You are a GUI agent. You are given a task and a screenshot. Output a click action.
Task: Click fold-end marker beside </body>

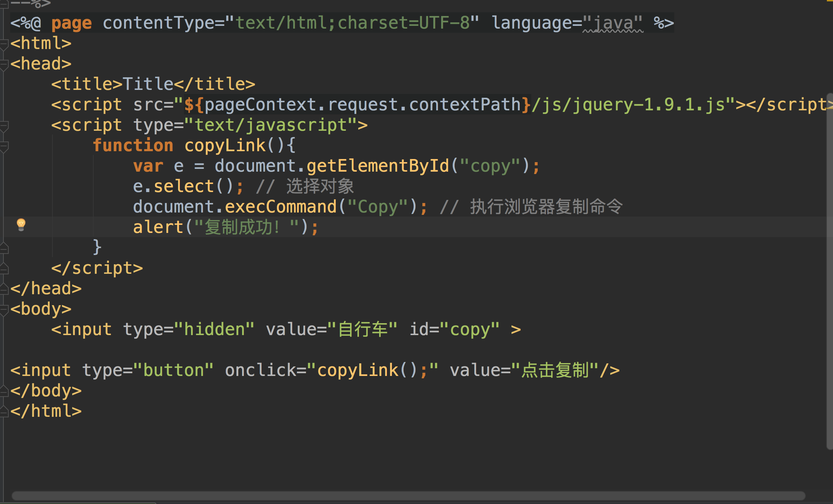(x=4, y=391)
